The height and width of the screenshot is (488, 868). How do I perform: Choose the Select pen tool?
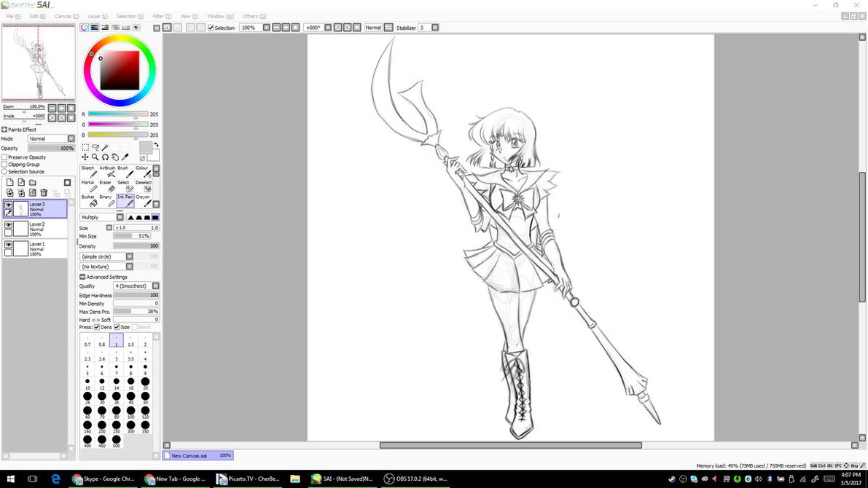point(125,186)
